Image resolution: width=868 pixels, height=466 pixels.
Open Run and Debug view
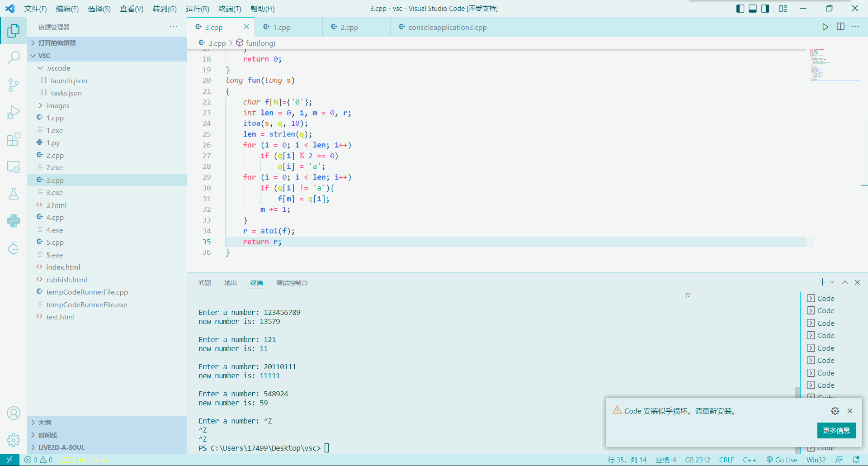(14, 112)
